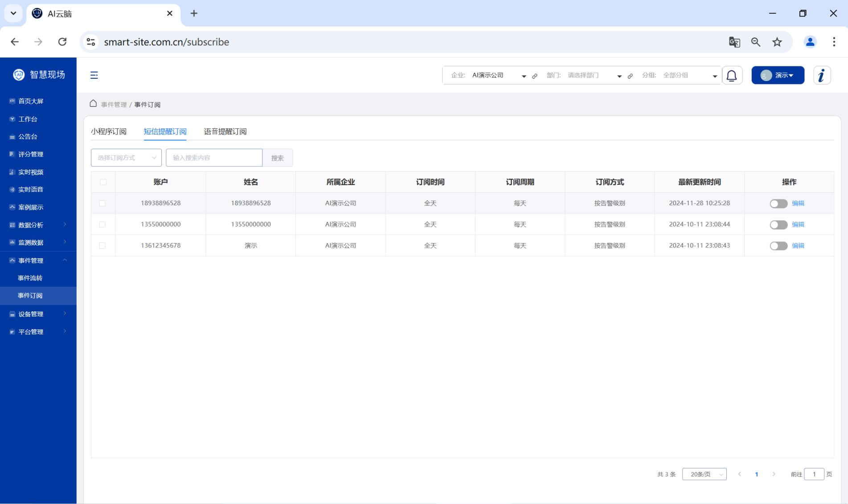Screen dimensions: 848x504
Task: Select 事件订阅 submenu item
Action: pos(38,296)
